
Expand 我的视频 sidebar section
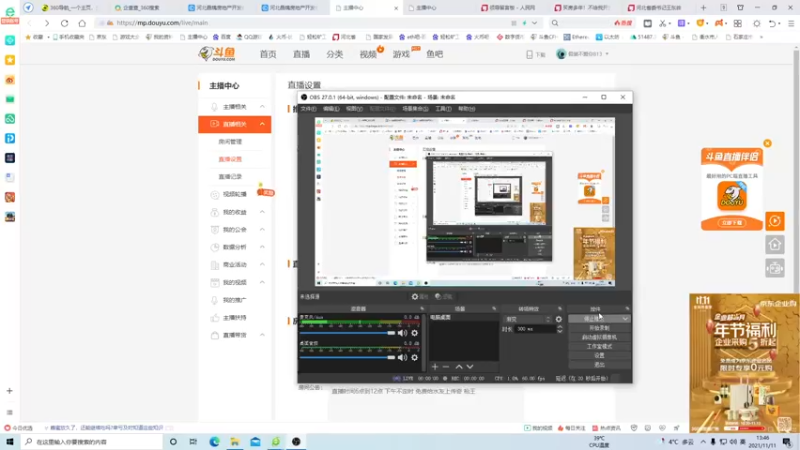click(x=262, y=282)
